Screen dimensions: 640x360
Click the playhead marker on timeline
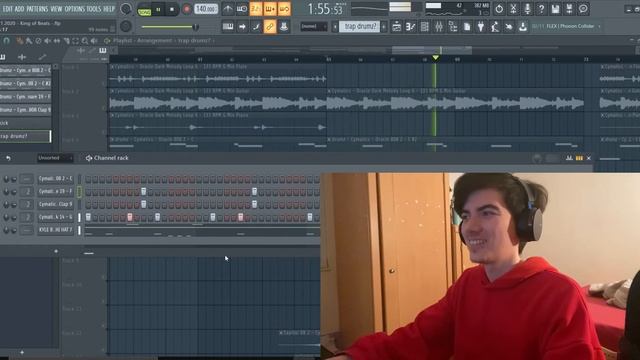point(436,58)
